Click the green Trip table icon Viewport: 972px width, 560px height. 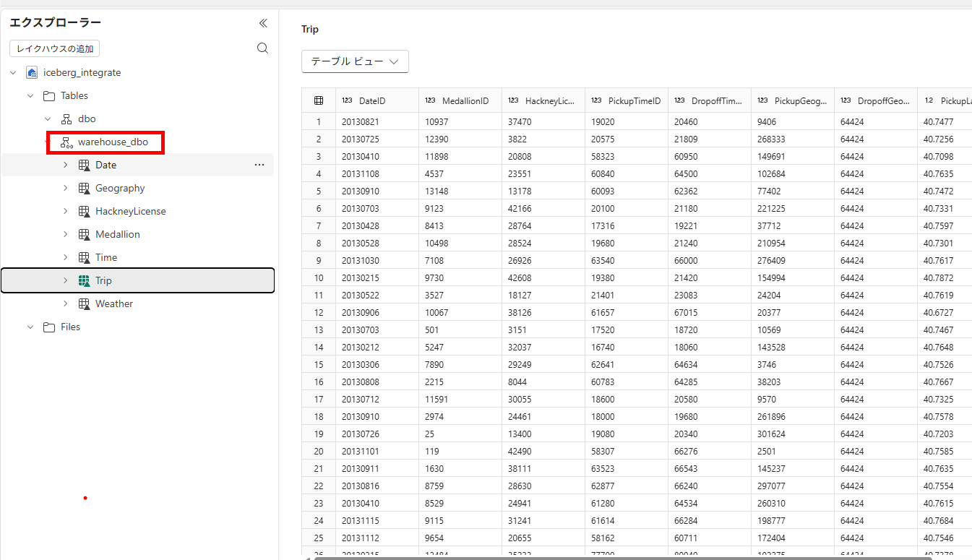84,280
